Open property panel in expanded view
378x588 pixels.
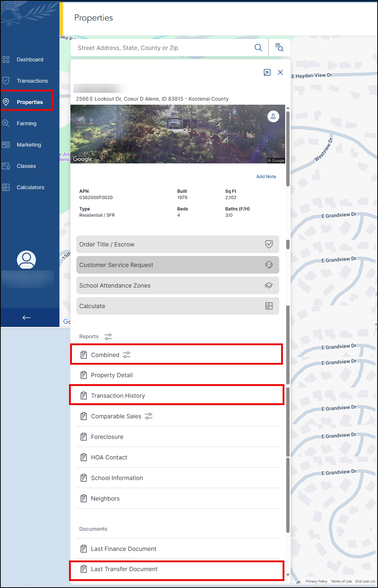pos(267,72)
